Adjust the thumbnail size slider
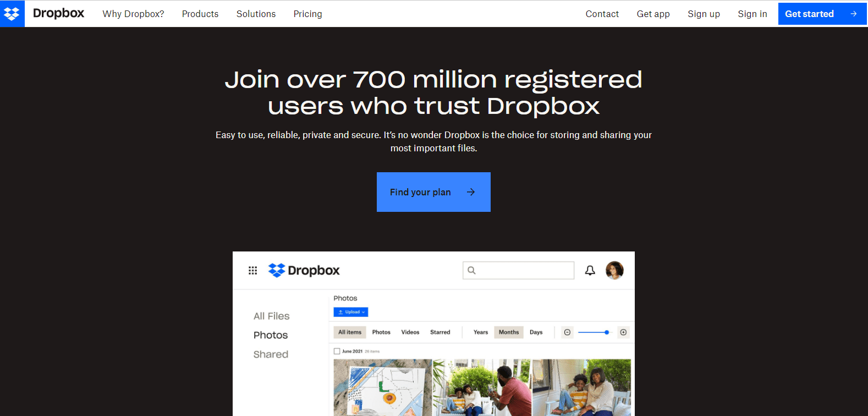The image size is (868, 416). 595,332
